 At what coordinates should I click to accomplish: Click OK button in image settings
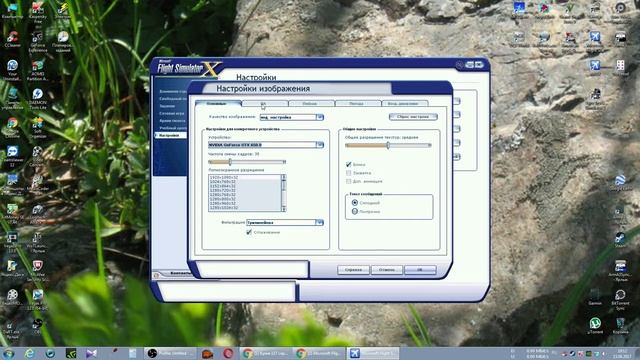pos(420,270)
